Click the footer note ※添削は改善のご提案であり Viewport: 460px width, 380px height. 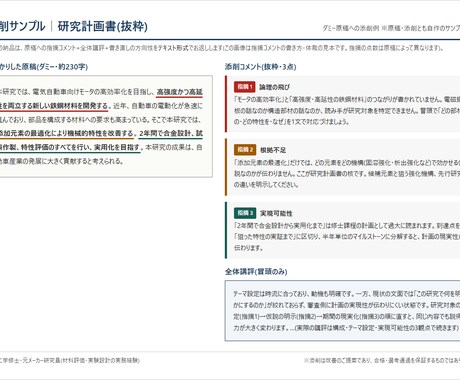coord(382,360)
